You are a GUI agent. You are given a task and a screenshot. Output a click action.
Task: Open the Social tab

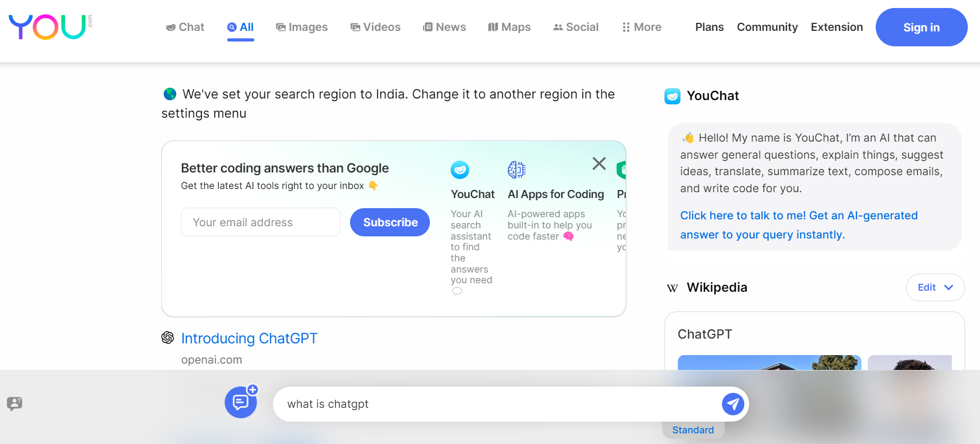tap(576, 27)
